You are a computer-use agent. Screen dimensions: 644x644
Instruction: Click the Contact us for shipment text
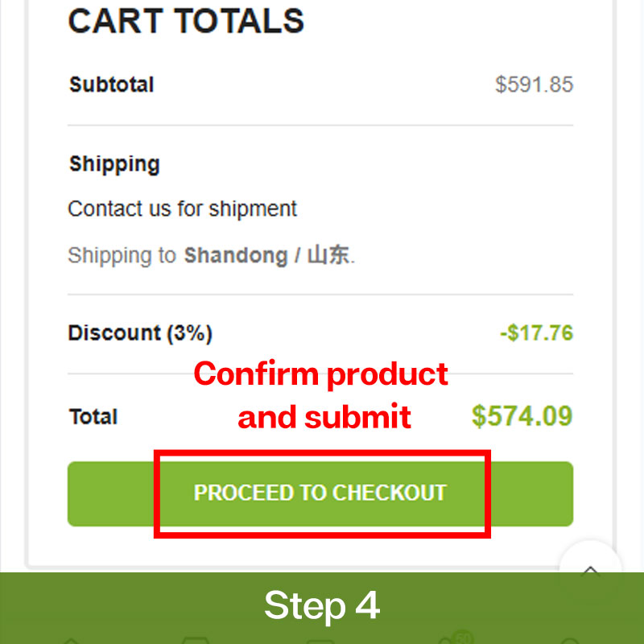click(182, 209)
